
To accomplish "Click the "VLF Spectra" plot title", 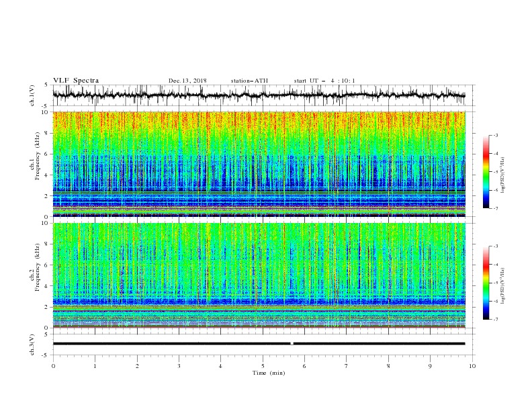I will click(x=76, y=81).
